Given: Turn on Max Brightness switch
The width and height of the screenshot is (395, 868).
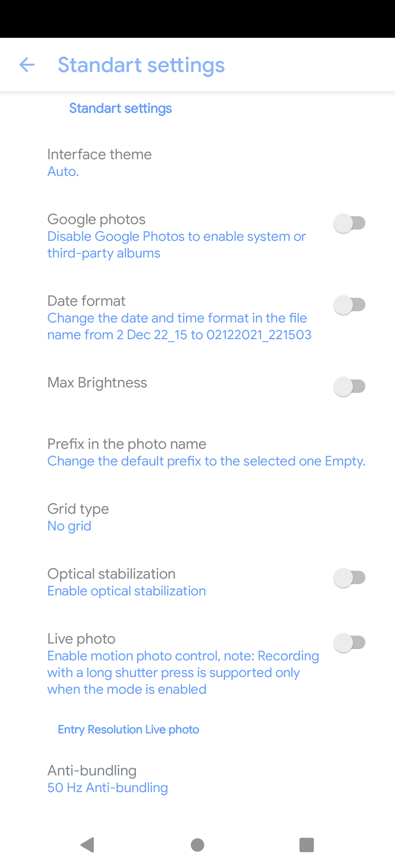Looking at the screenshot, I should pyautogui.click(x=349, y=386).
